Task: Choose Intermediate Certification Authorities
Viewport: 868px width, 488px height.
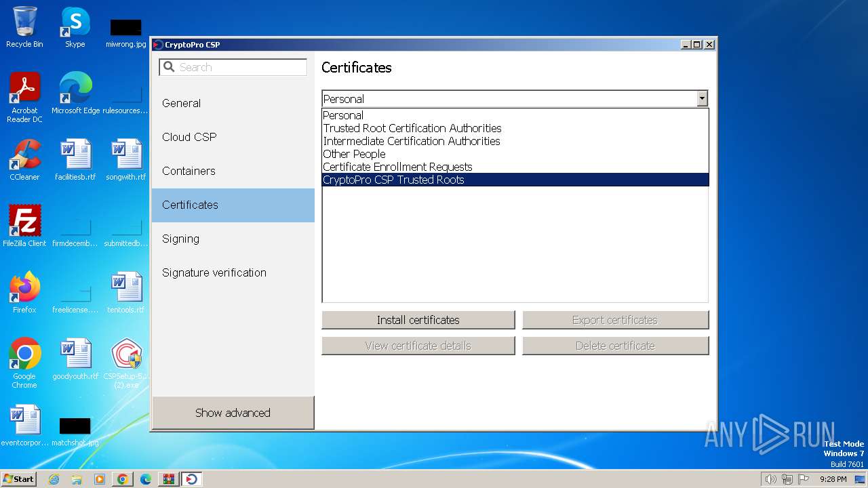Action: coord(515,141)
